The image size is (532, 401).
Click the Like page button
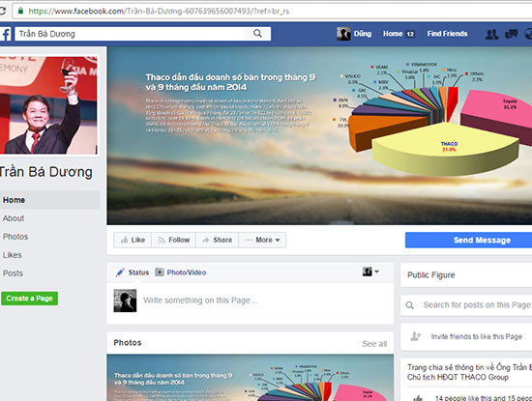[x=133, y=240]
